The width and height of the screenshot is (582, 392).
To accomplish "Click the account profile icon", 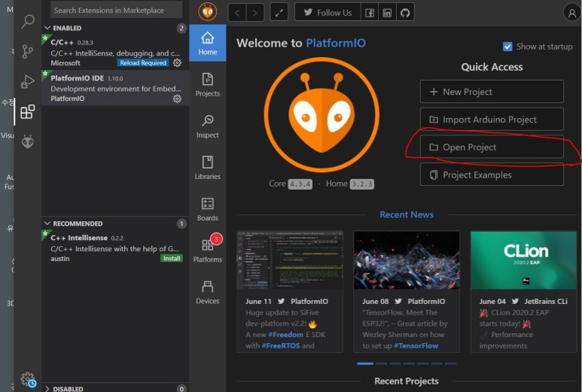I will pos(572,13).
